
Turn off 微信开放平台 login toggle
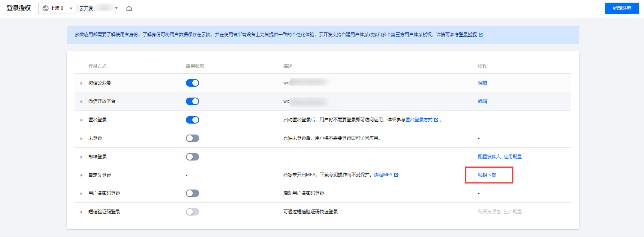click(192, 101)
